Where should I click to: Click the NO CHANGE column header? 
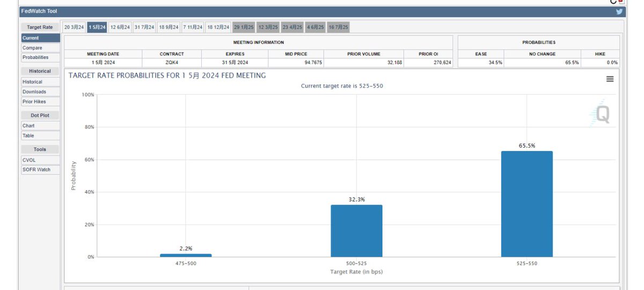coord(543,54)
